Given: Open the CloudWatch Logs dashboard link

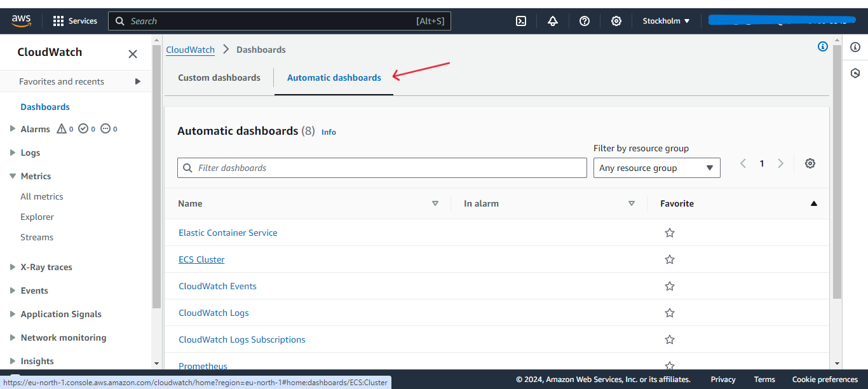Looking at the screenshot, I should tap(214, 313).
